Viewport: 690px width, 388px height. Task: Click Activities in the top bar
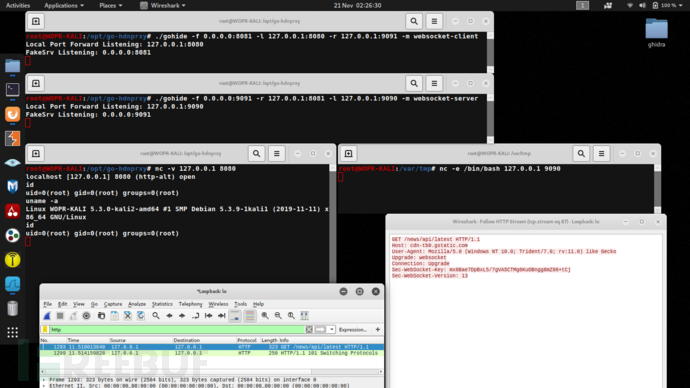(18, 5)
